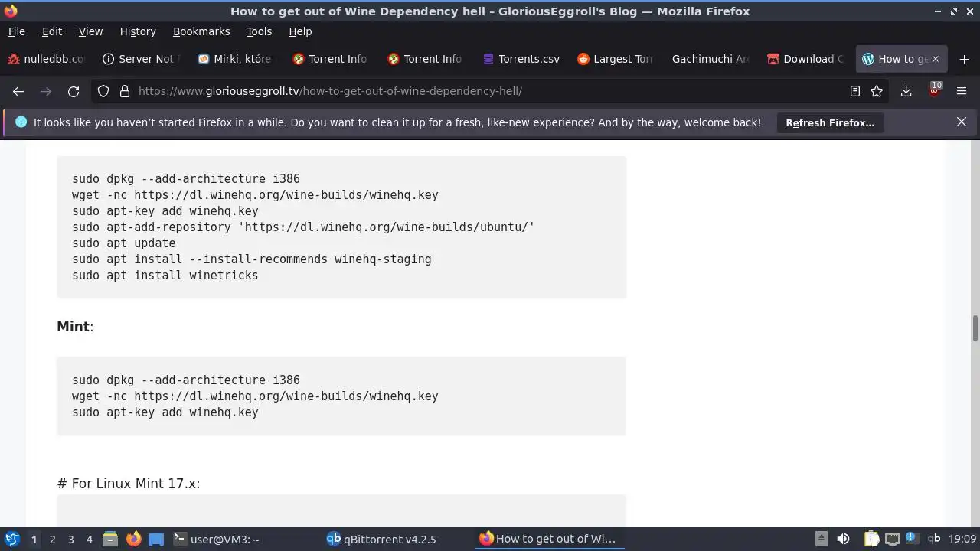The image size is (980, 551).
Task: Click the apt-add-repository command line
Action: (303, 227)
